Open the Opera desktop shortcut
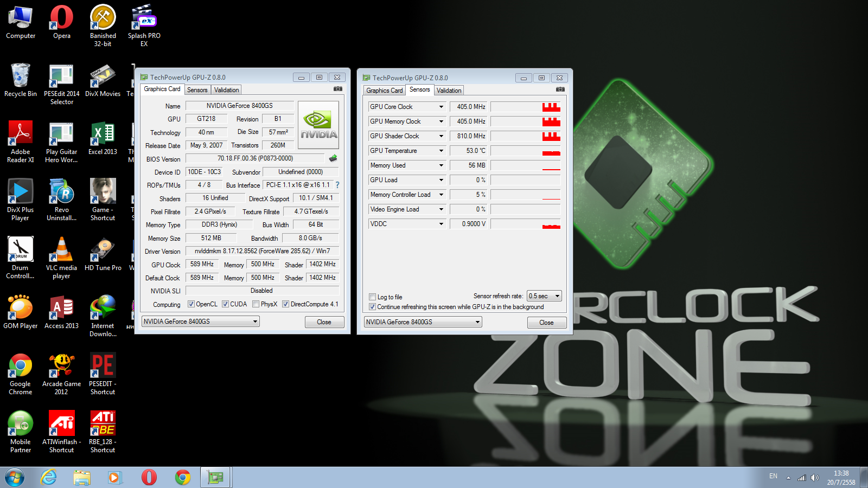 (62, 22)
